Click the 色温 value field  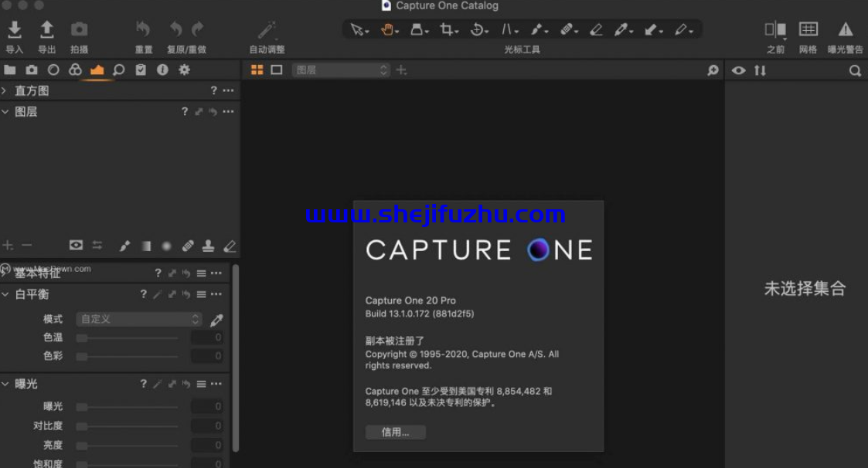tap(207, 337)
